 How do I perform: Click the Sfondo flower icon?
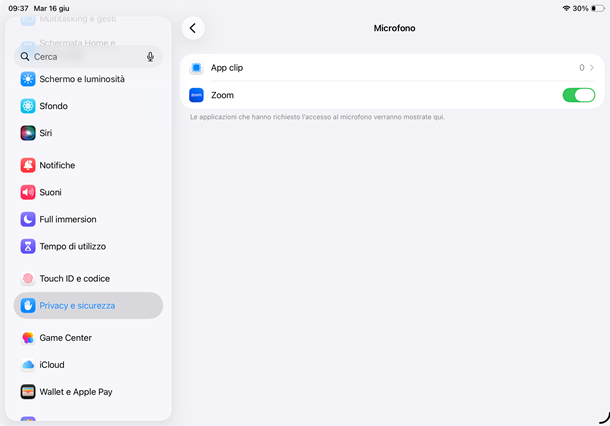point(28,106)
